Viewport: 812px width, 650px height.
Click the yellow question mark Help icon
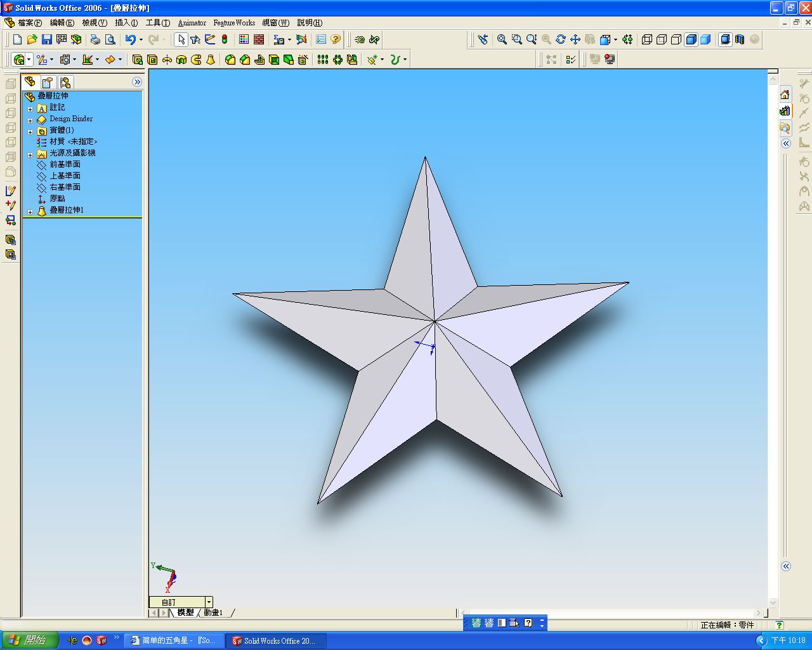point(336,39)
